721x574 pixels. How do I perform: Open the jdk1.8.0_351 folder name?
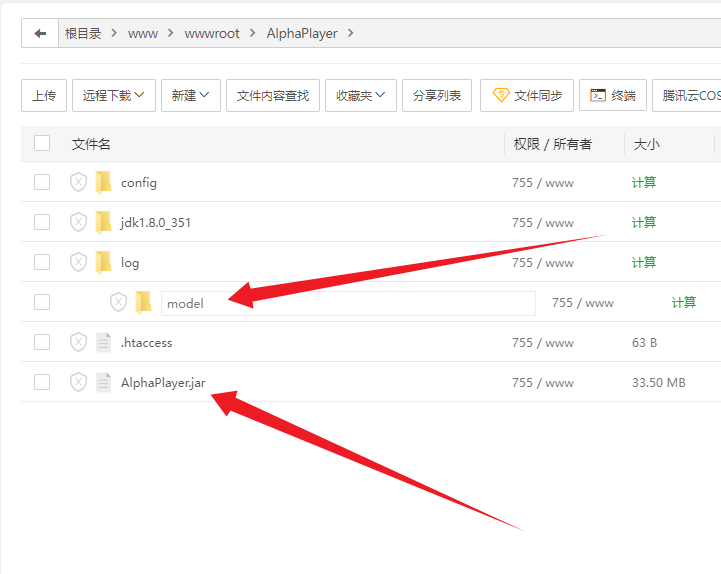(155, 223)
